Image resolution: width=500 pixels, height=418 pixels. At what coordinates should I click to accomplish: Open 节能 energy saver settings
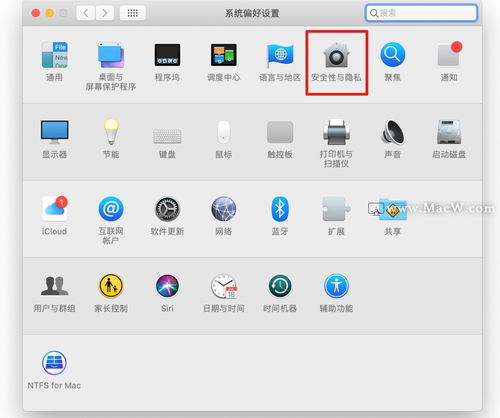111,139
